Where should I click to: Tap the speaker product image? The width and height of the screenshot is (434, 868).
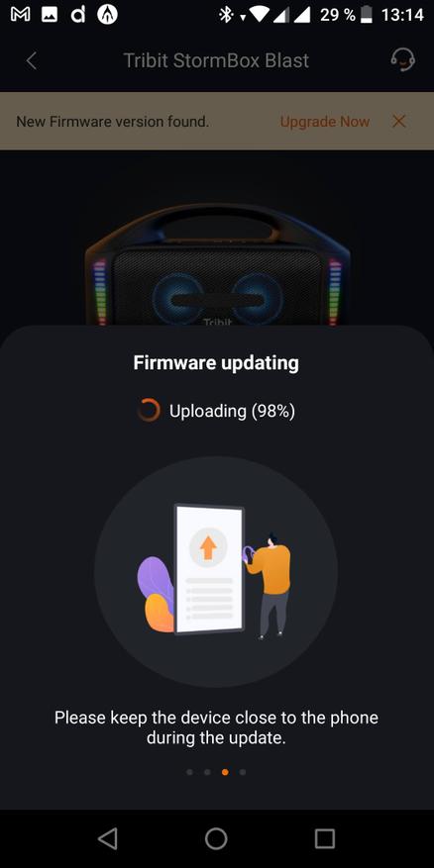[217, 265]
